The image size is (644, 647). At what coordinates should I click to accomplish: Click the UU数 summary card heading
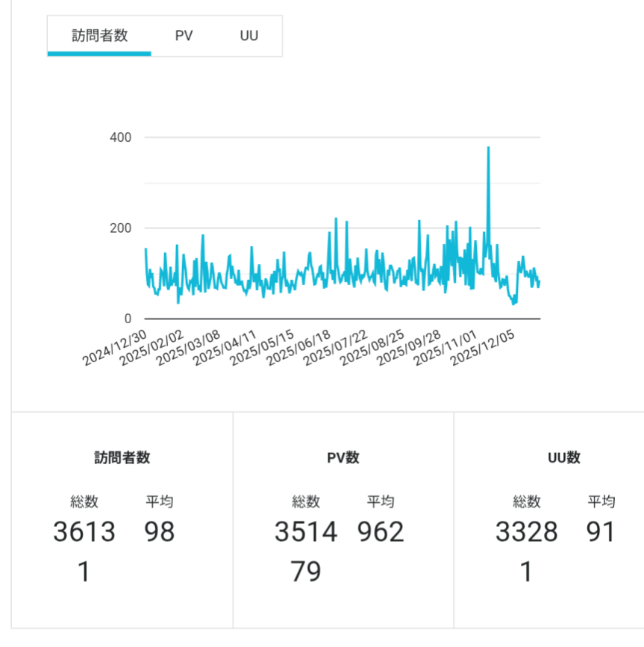pos(563,457)
